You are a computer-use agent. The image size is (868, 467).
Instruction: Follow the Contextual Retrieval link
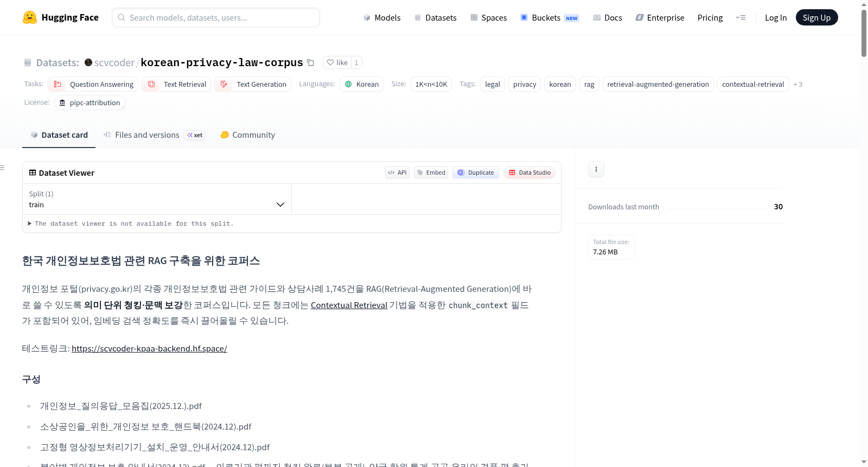349,305
